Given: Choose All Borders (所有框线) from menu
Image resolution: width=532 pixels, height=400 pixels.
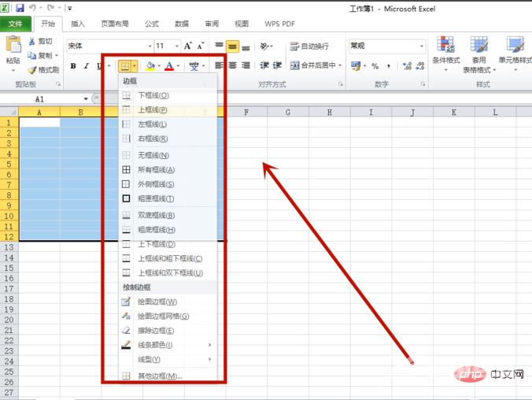Looking at the screenshot, I should [x=156, y=169].
